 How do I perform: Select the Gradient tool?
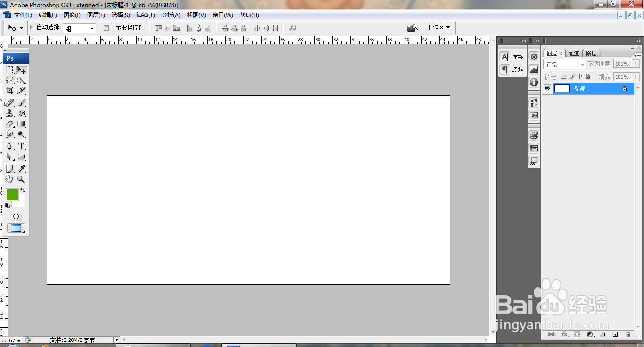[x=21, y=124]
